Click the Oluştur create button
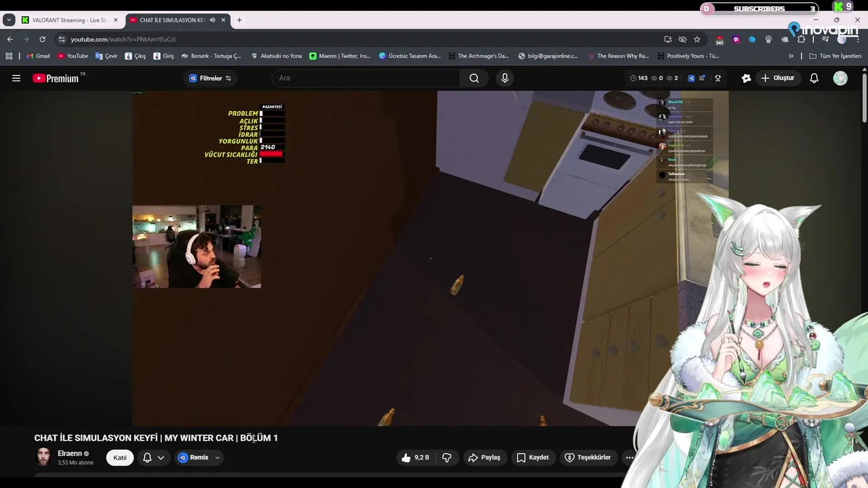 click(x=777, y=78)
